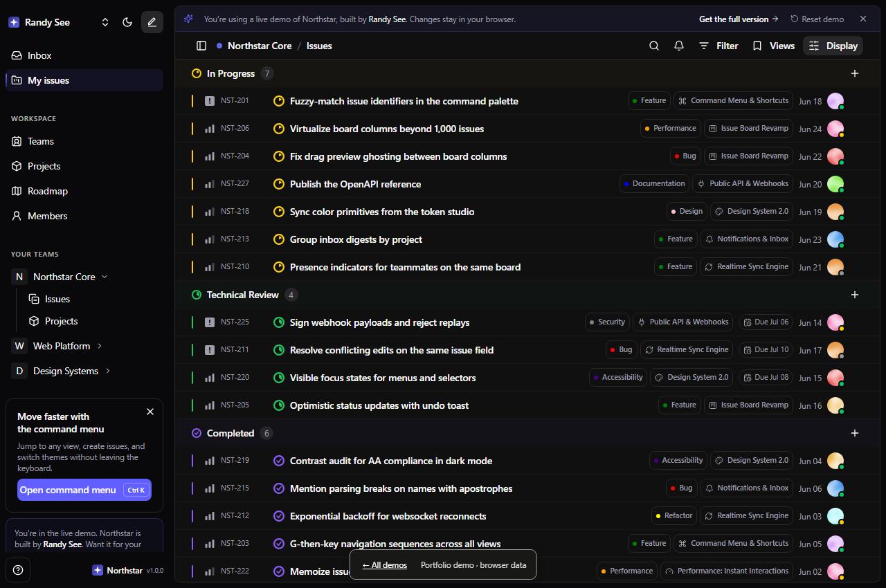This screenshot has width=886, height=588.
Task: Open Inbox in the sidebar
Action: tap(84, 55)
